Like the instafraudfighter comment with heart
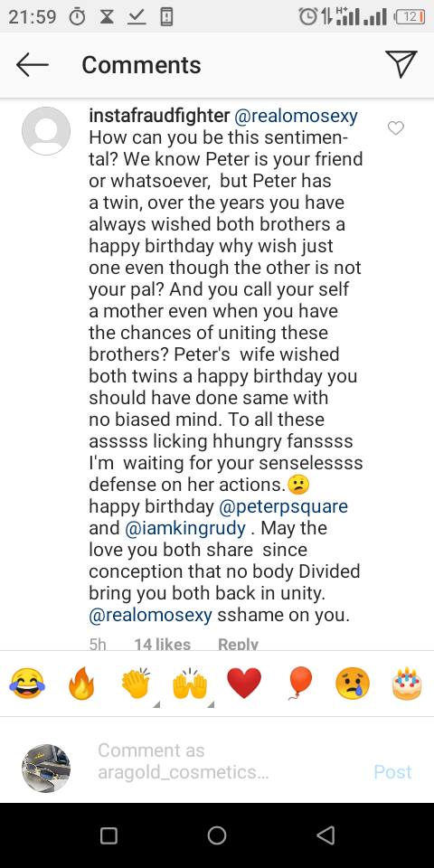 click(396, 128)
